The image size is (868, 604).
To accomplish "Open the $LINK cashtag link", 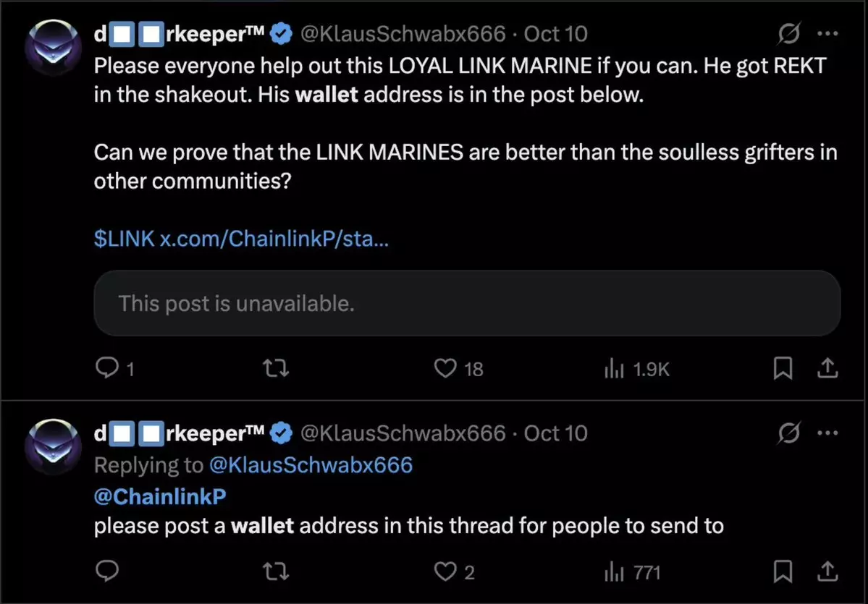I will click(x=125, y=239).
